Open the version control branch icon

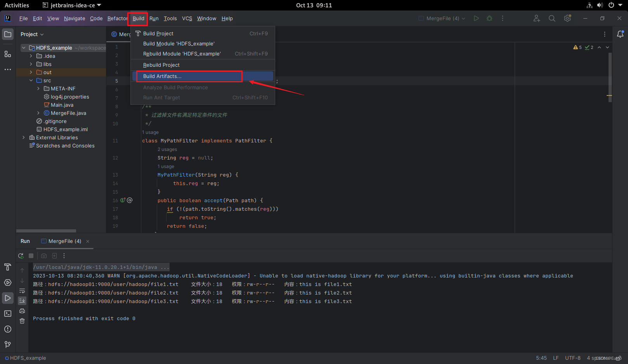pyautogui.click(x=8, y=344)
